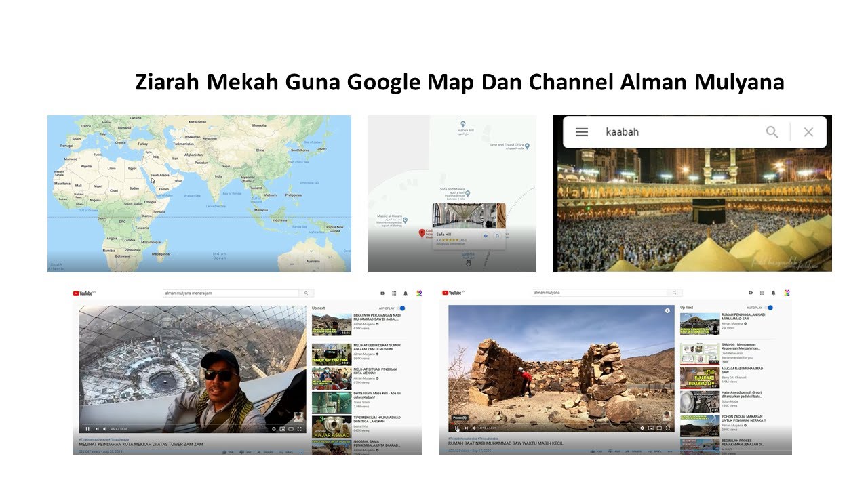Click the YouTube logo in Rumah Nabi window

point(453,293)
